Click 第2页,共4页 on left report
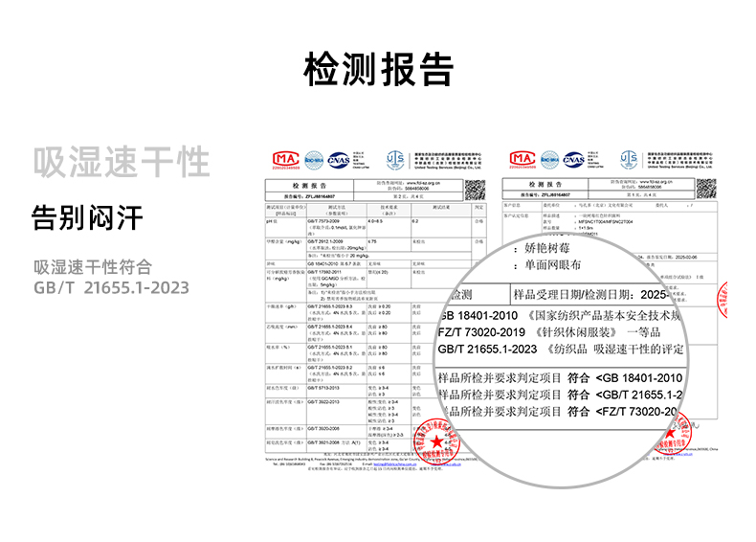Image resolution: width=756 pixels, height=542 pixels. pyautogui.click(x=409, y=196)
